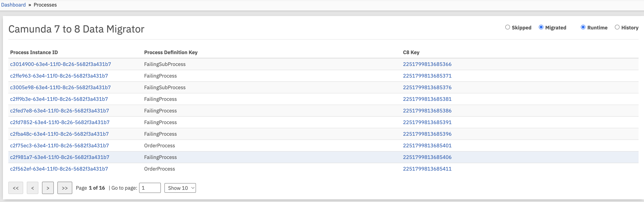Click the previous page arrow button
This screenshot has width=644, height=202.
point(32,188)
